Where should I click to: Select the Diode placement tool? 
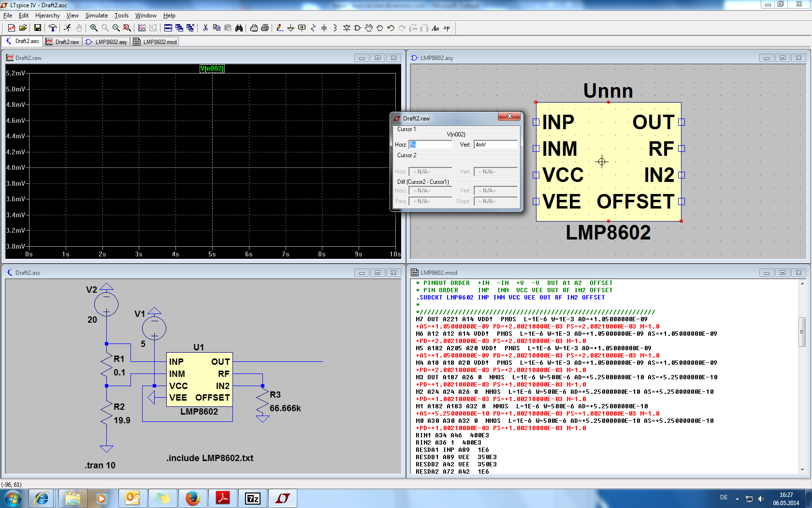pos(347,28)
